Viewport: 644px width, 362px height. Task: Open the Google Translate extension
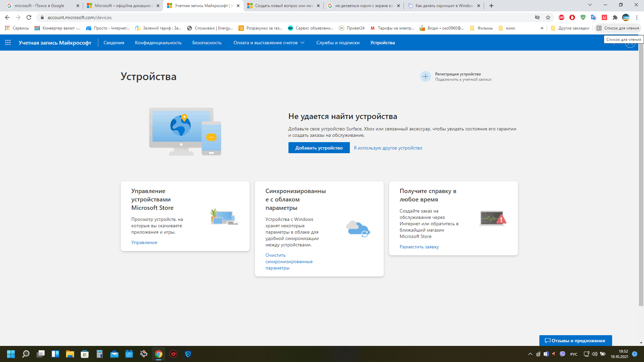point(594,17)
